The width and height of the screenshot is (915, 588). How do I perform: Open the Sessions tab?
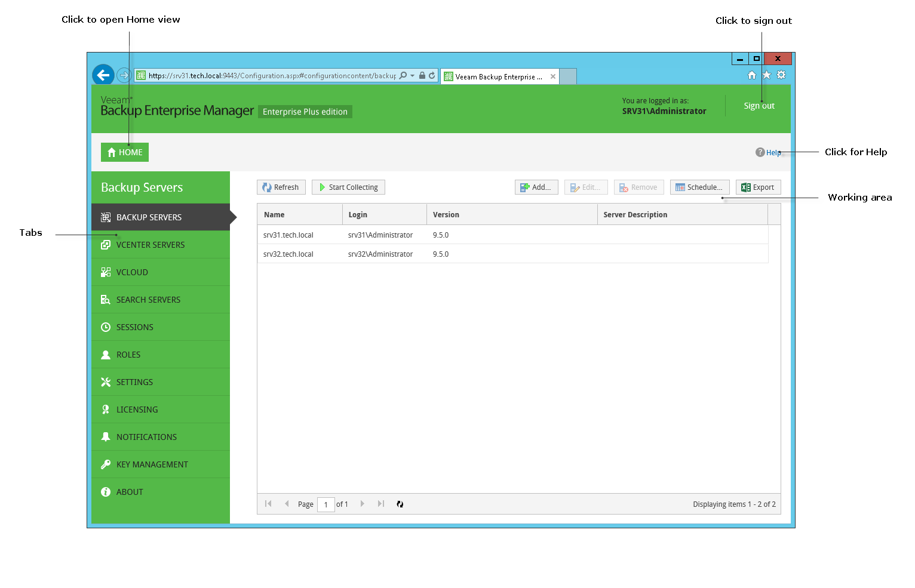coord(161,327)
